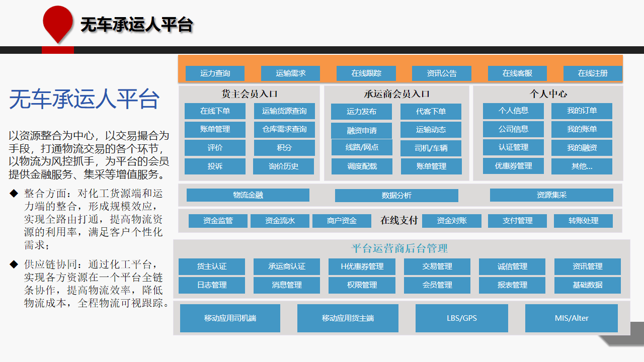Click the 仓库需求查询 box

[284, 129]
